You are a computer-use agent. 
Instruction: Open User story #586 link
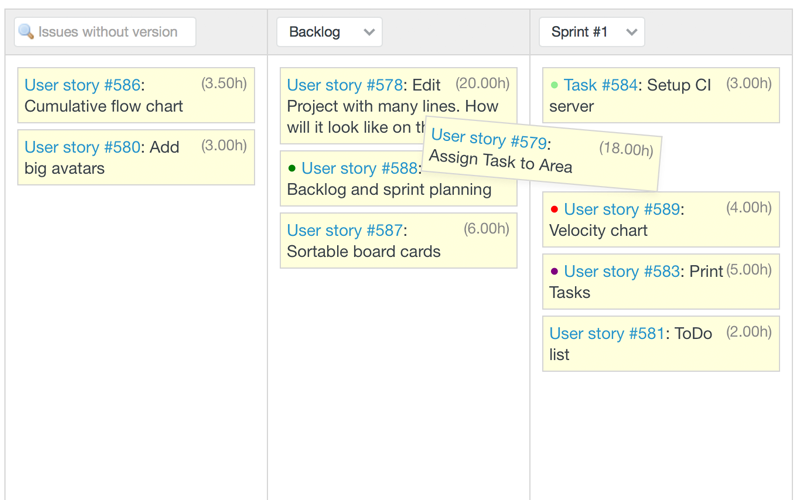(83, 85)
